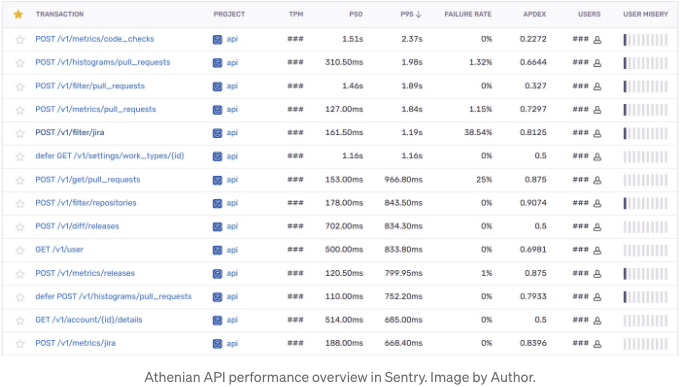The width and height of the screenshot is (680, 387).
Task: Star the POST /v1/metrics/jira transaction
Action: (x=20, y=344)
